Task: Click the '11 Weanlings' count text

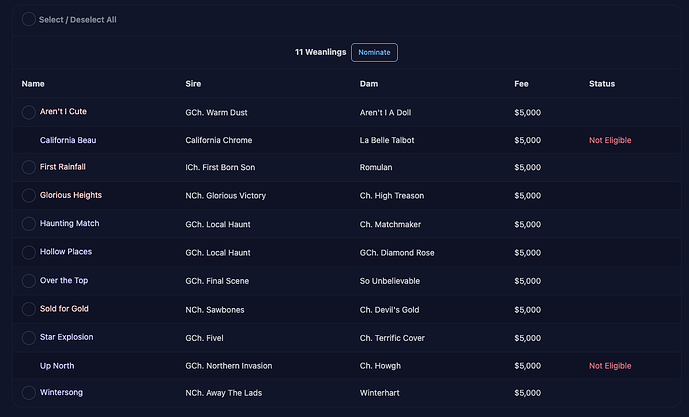Action: point(320,52)
